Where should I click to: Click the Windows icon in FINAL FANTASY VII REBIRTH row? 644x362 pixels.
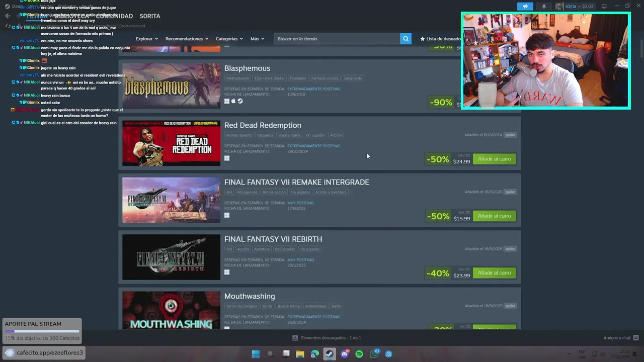click(x=227, y=272)
